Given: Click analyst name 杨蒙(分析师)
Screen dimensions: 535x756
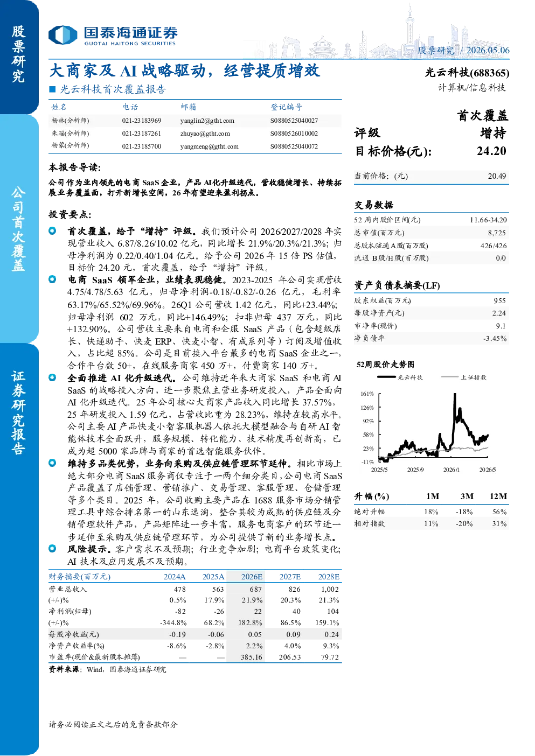Looking at the screenshot, I should tap(71, 145).
